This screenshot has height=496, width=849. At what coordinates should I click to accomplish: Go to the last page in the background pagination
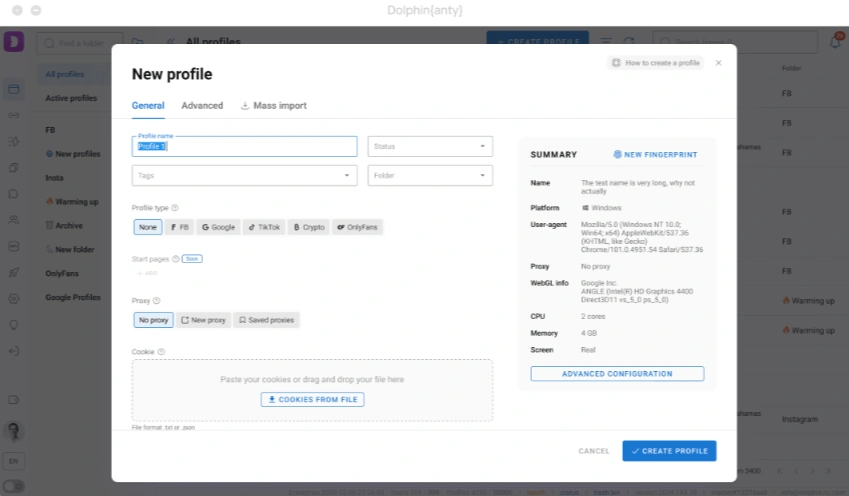click(x=828, y=471)
